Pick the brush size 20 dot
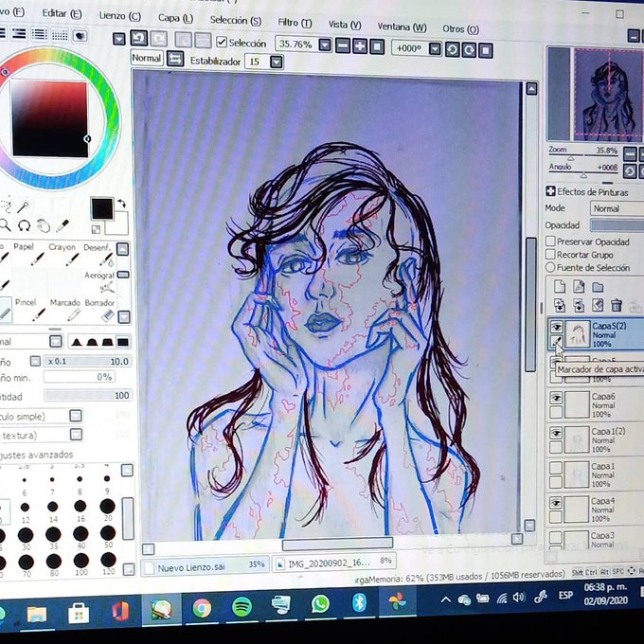The image size is (644, 644). [107, 507]
